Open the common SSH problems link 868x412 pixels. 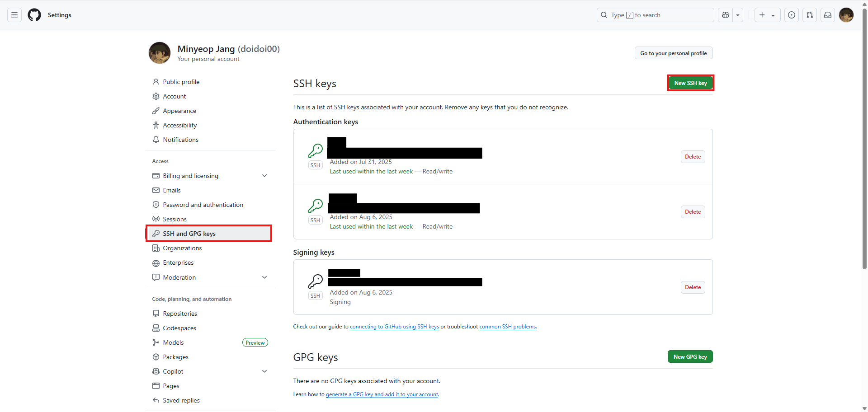click(x=507, y=327)
